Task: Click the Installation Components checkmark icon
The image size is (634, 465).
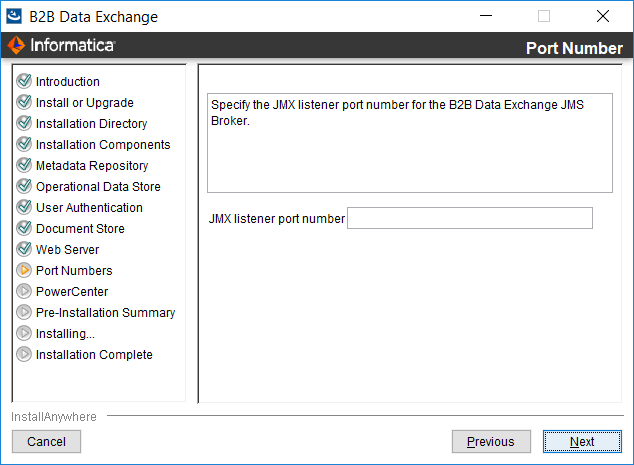Action: tap(24, 144)
